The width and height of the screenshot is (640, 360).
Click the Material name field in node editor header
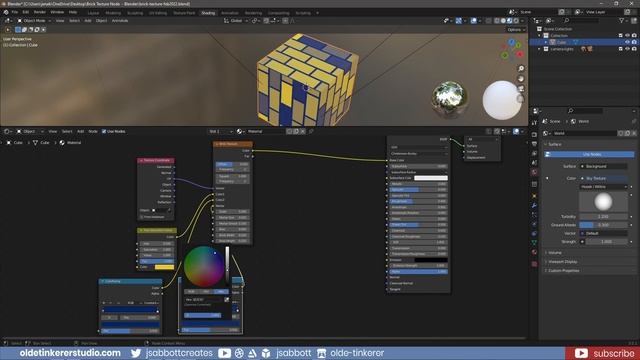tap(265, 131)
